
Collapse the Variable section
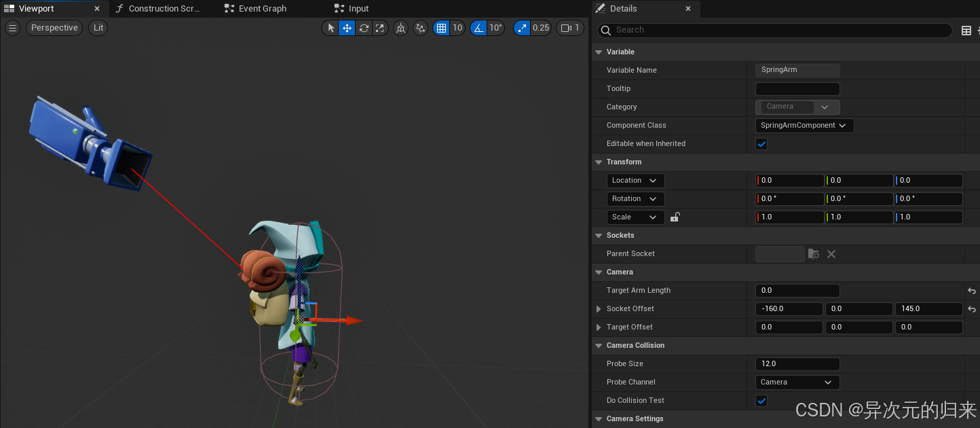pyautogui.click(x=599, y=52)
